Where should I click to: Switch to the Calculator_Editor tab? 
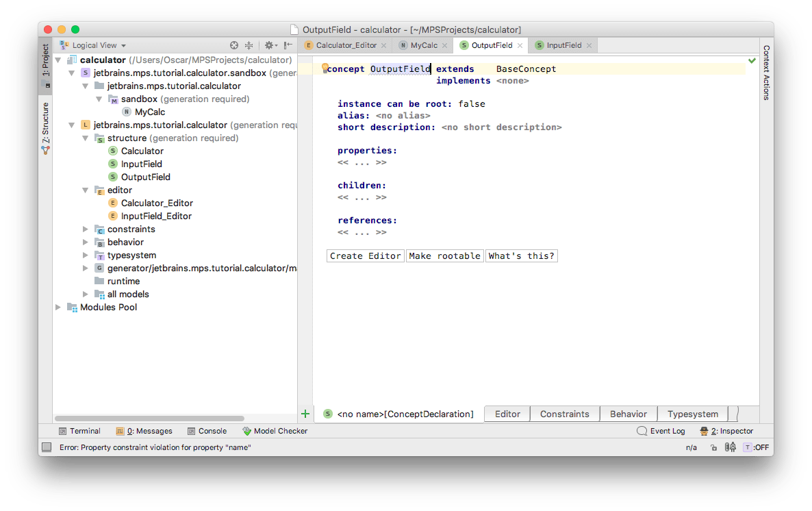tap(345, 45)
